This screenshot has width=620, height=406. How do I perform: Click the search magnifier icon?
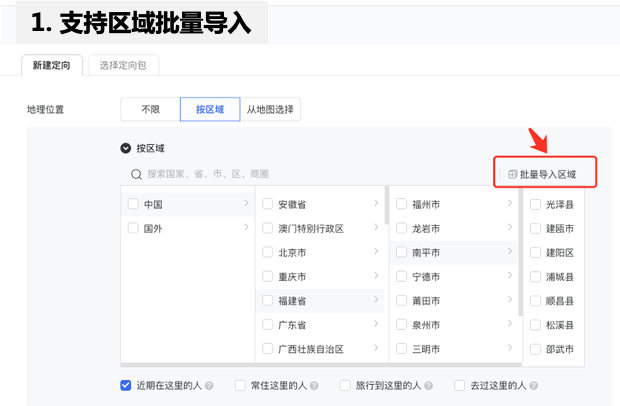tap(136, 174)
